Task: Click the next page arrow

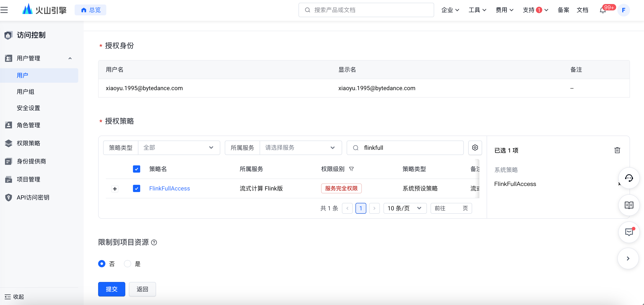Action: 374,208
